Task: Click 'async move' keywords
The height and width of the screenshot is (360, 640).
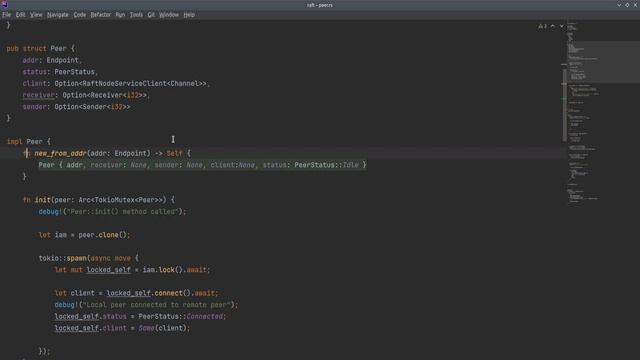Action: pos(111,258)
